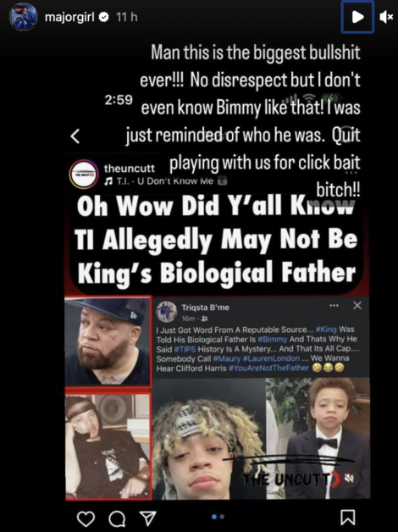
Task: Open theuncutt account avatar
Action: [x=84, y=174]
